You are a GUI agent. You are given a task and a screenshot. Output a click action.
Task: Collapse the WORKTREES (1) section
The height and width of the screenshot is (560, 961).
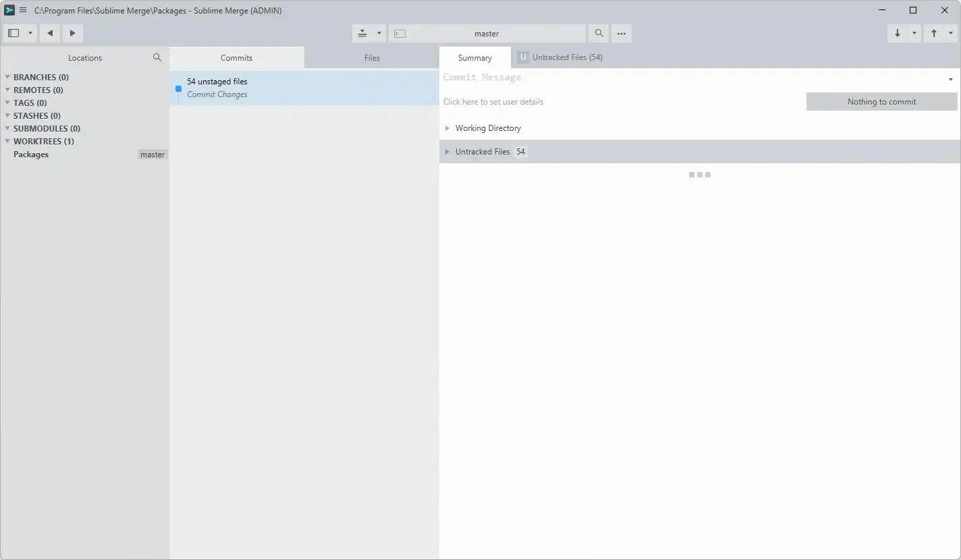pos(8,142)
